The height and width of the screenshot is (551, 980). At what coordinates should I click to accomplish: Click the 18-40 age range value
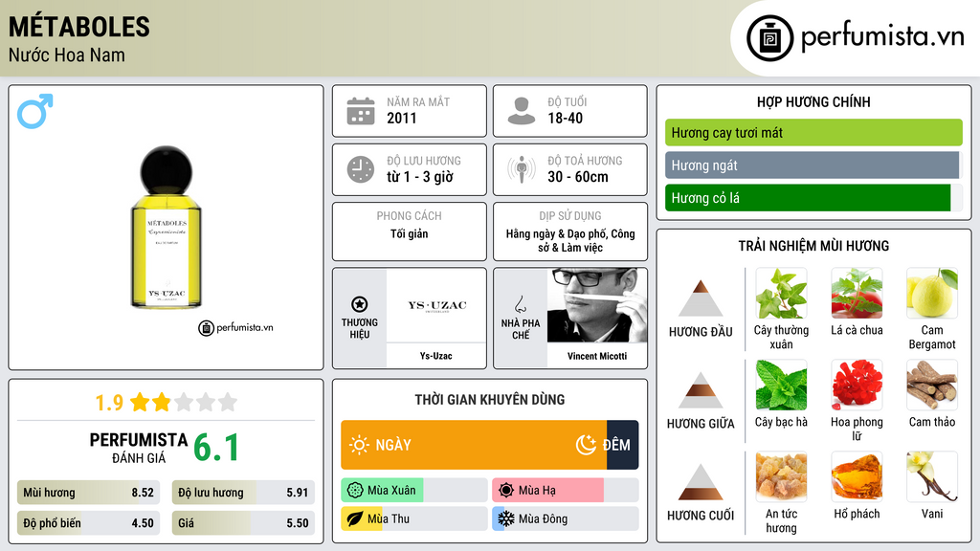click(565, 118)
